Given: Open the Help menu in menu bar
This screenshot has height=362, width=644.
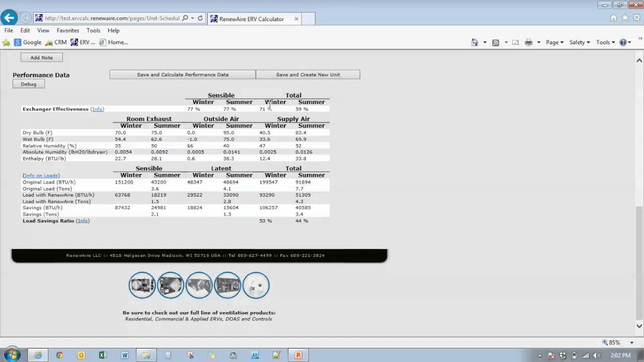Looking at the screenshot, I should (x=113, y=30).
